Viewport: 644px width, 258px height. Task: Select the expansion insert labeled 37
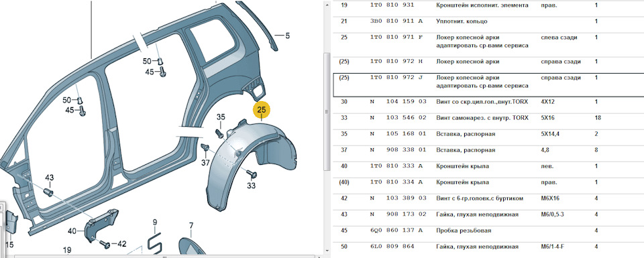tap(205, 147)
